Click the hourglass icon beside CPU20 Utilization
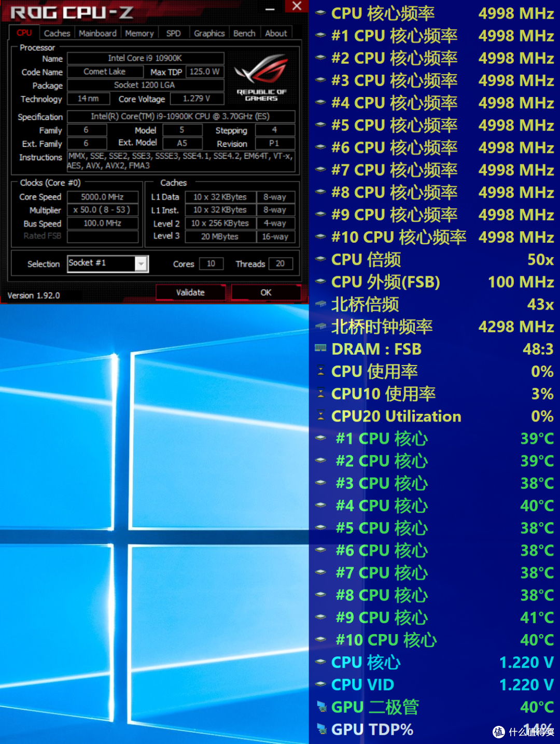 (320, 415)
